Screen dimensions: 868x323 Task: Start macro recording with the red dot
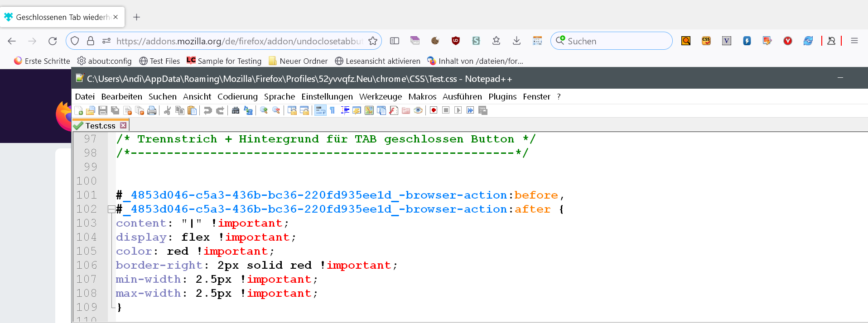(434, 110)
